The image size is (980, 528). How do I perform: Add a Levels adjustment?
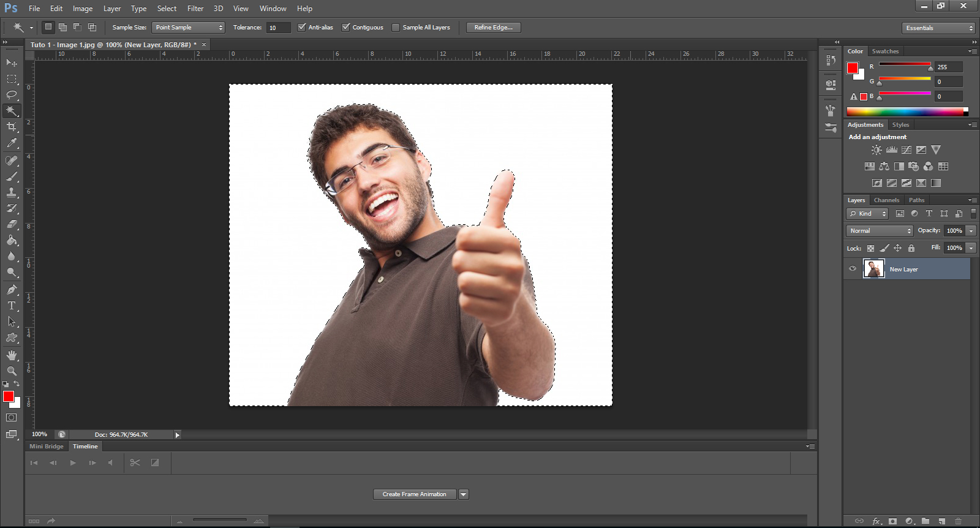click(892, 150)
